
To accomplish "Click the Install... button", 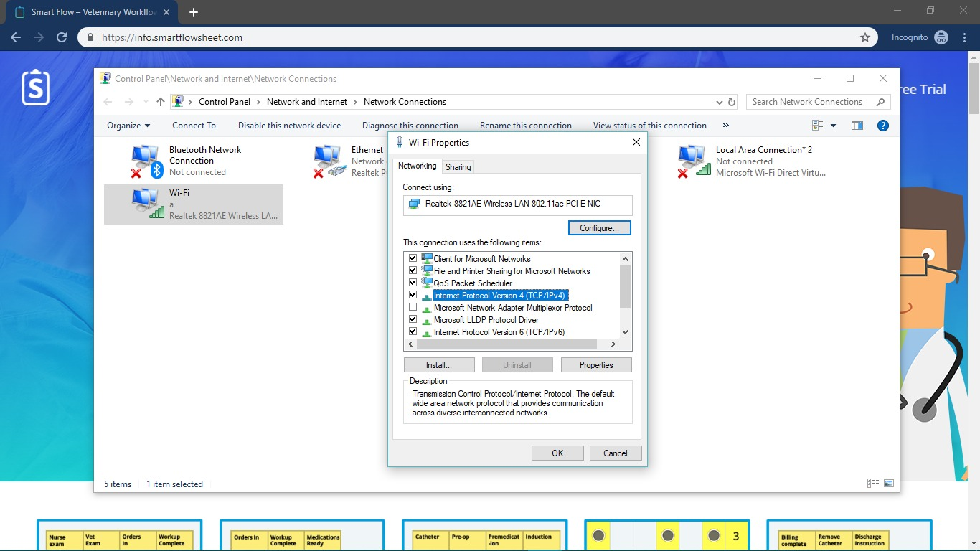I will 439,365.
